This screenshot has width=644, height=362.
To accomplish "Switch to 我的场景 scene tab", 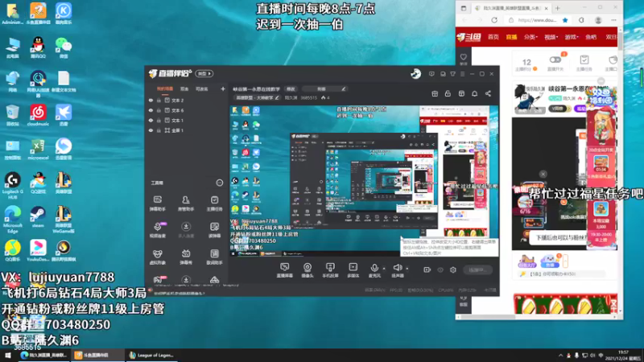I will [x=165, y=88].
